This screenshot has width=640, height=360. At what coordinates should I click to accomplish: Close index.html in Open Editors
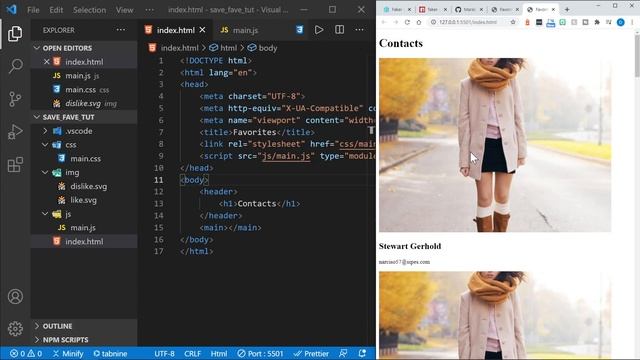click(47, 62)
